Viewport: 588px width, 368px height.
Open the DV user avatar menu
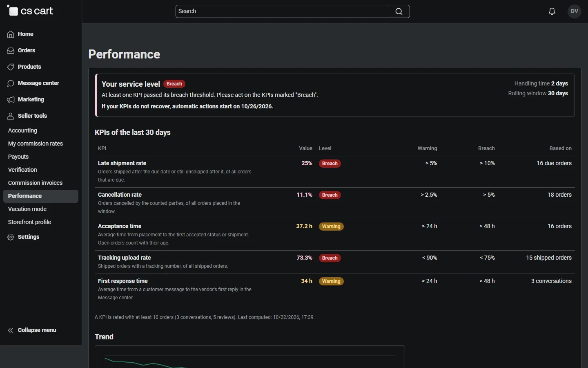tap(575, 11)
